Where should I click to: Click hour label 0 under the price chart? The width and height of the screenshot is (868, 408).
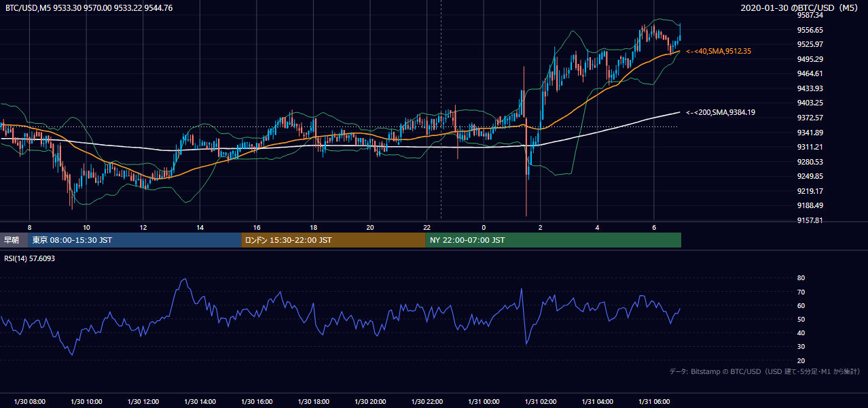pyautogui.click(x=484, y=227)
